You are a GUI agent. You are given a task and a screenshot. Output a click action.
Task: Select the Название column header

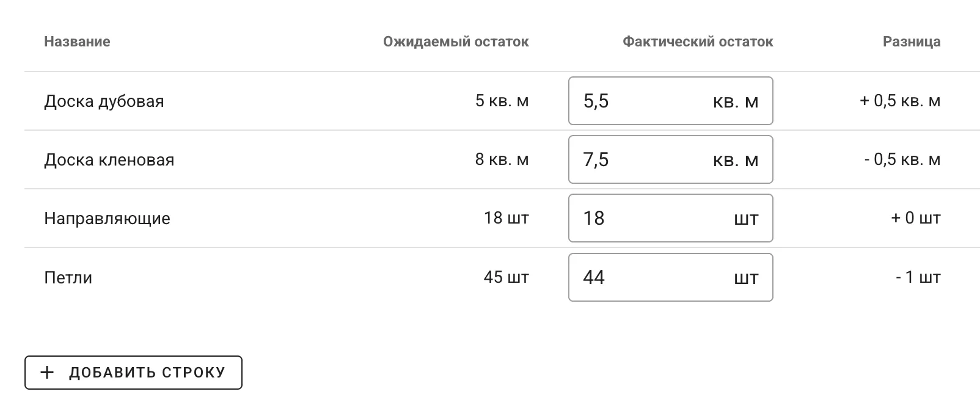tap(76, 42)
